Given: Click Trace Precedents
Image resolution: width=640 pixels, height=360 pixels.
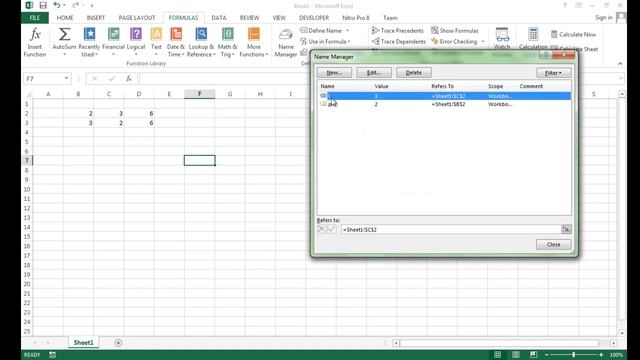Looking at the screenshot, I should click(398, 31).
